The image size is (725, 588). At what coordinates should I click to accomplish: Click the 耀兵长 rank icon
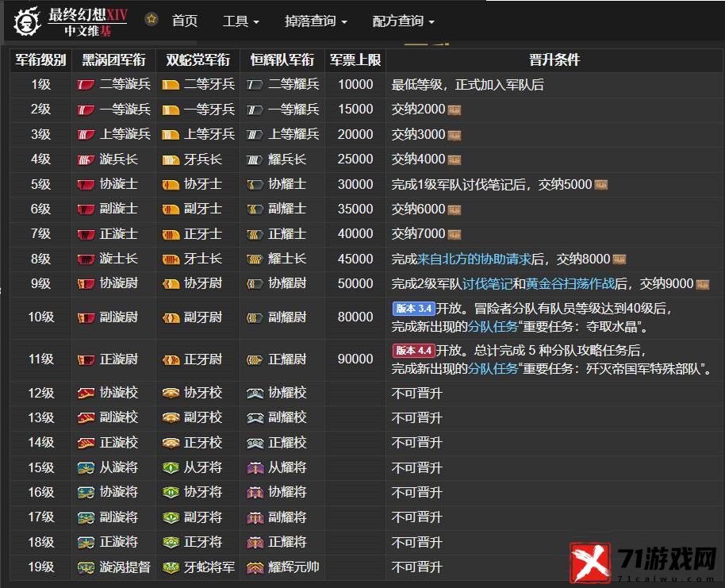[255, 159]
